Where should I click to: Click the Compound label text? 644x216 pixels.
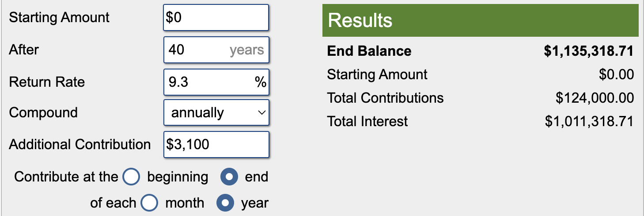43,113
